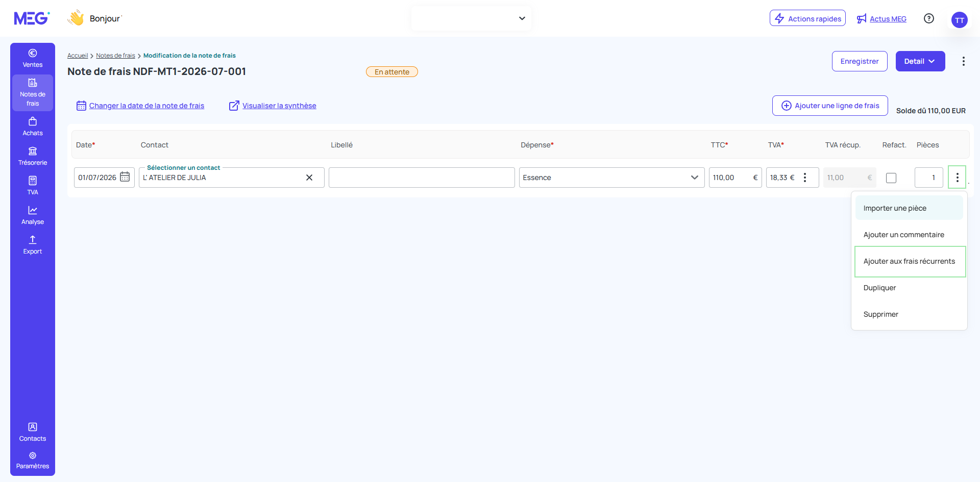Click the expense line three-dot menu
The height and width of the screenshot is (482, 980).
pyautogui.click(x=957, y=177)
